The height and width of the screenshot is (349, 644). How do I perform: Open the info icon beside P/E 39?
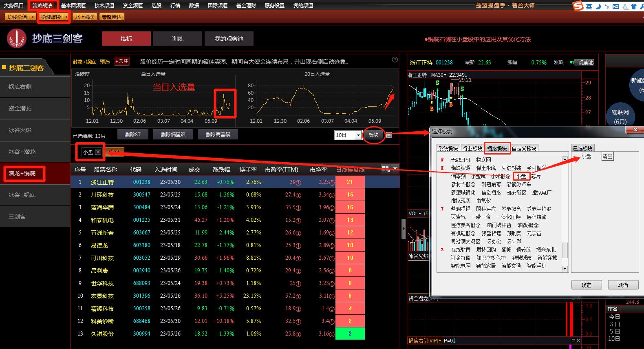(298, 183)
